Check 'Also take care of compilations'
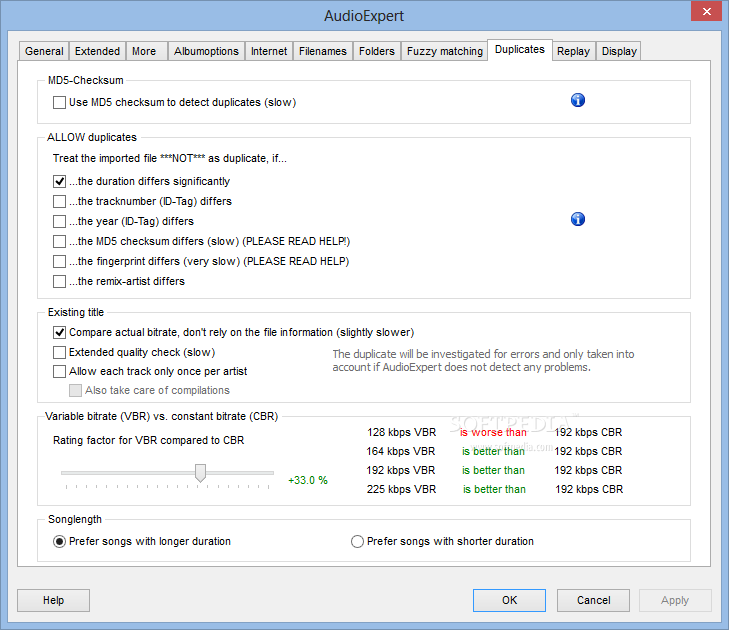729x630 pixels. coord(75,391)
